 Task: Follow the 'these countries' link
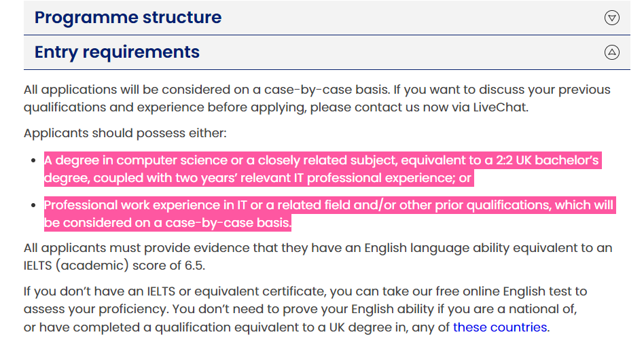click(x=500, y=327)
